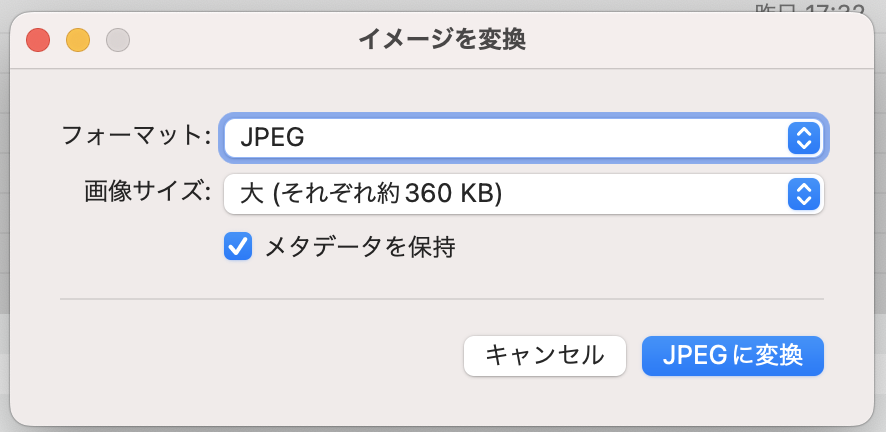This screenshot has width=886, height=432.
Task: Click the horizontal separator line above buttons
Action: point(442,298)
